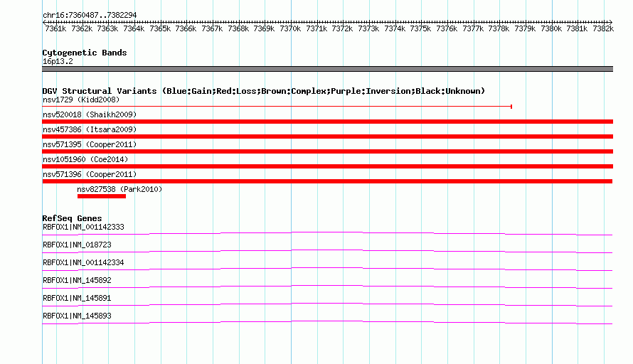This screenshot has width=633, height=364.
Task: Click the red bar for nsv571396
Action: coord(327,181)
